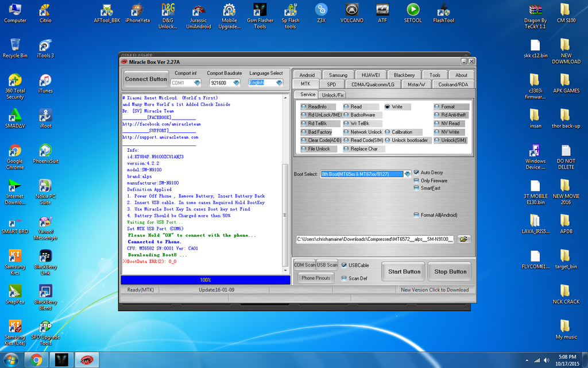Click the COM Scan button
This screenshot has width=588, height=368.
304,264
